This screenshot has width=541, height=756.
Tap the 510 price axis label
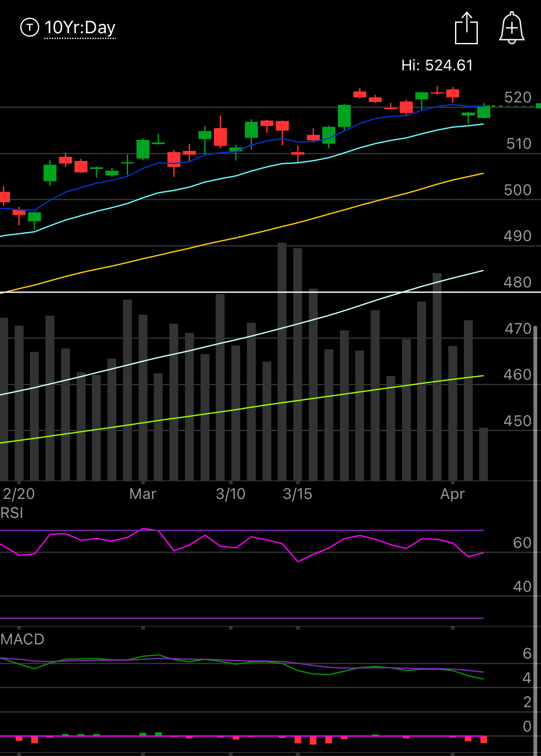pos(519,144)
